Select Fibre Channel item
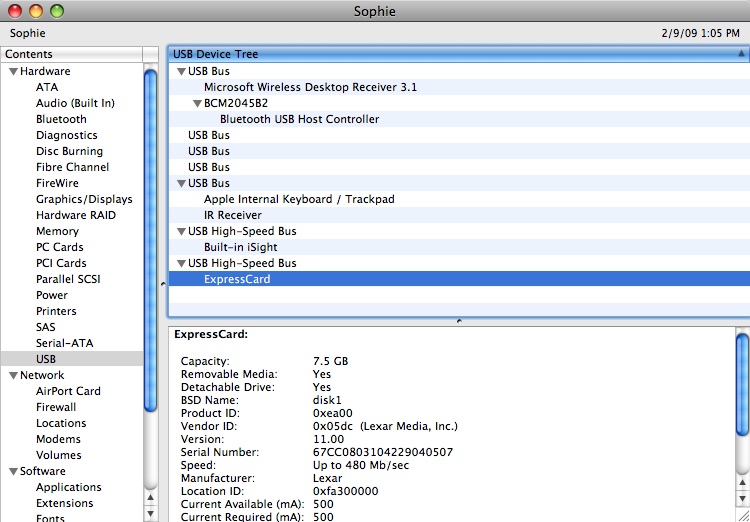This screenshot has height=522, width=750. [72, 167]
